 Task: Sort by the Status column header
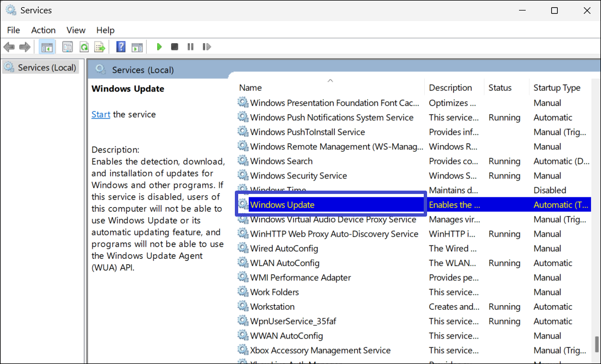coord(500,88)
